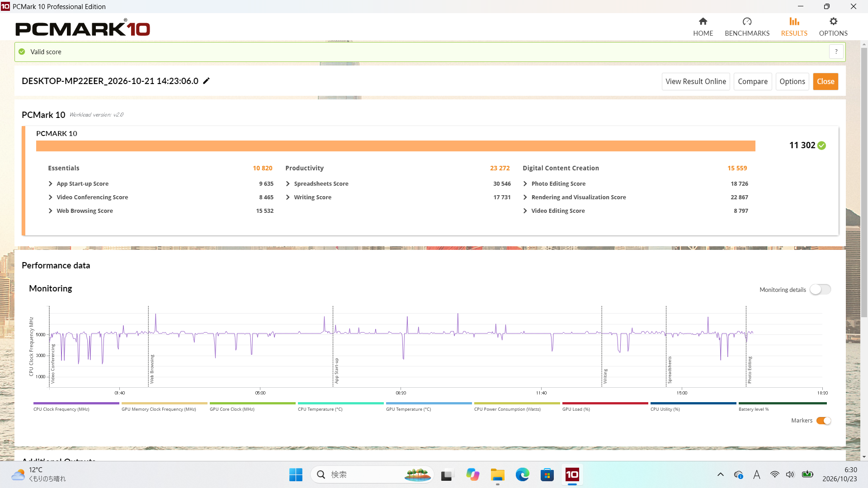Open Copilot from the taskbar
The image size is (868, 488).
tap(472, 474)
